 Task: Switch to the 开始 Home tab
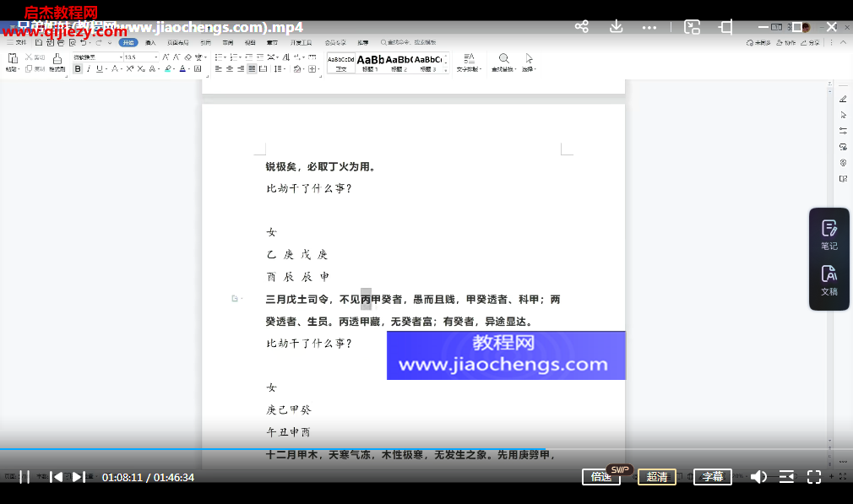tap(128, 42)
